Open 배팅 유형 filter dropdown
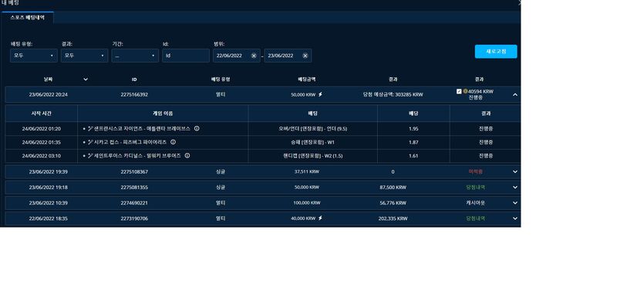Screen dimensions: 644x291 (x=34, y=56)
